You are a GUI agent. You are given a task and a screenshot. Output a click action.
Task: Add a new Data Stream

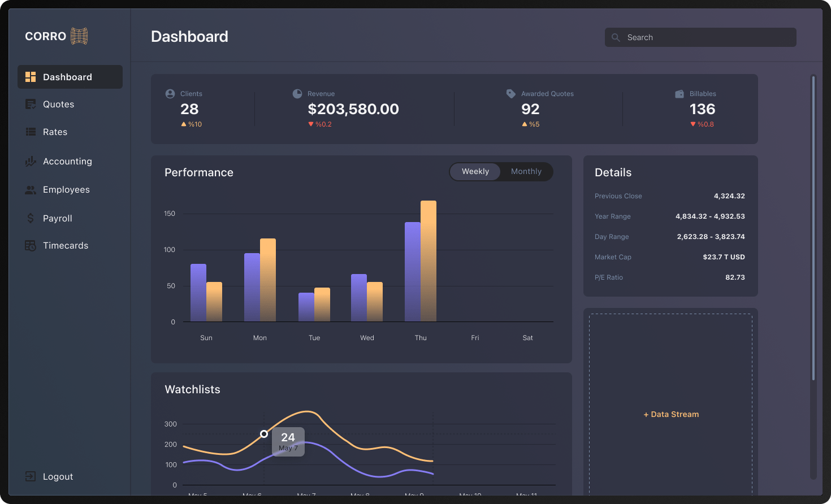pyautogui.click(x=671, y=414)
